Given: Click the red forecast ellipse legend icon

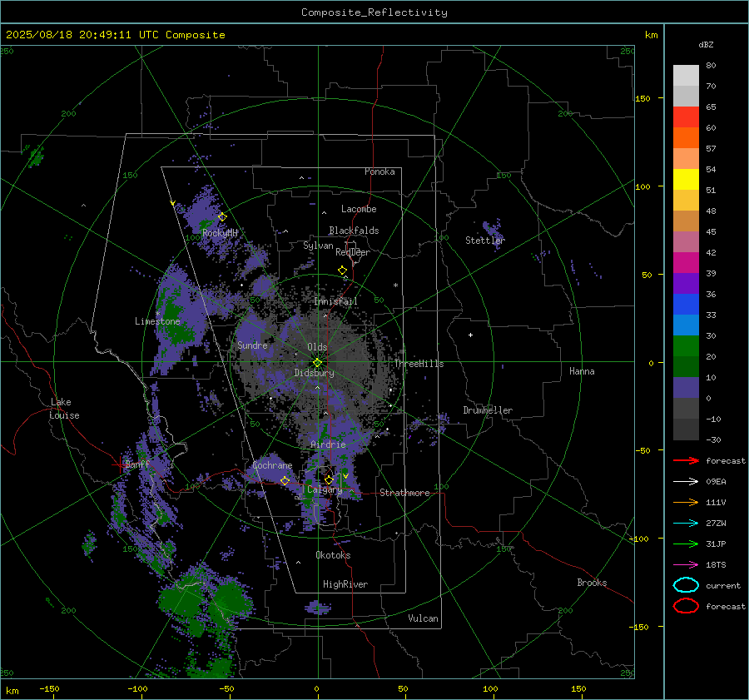Looking at the screenshot, I should (x=686, y=606).
